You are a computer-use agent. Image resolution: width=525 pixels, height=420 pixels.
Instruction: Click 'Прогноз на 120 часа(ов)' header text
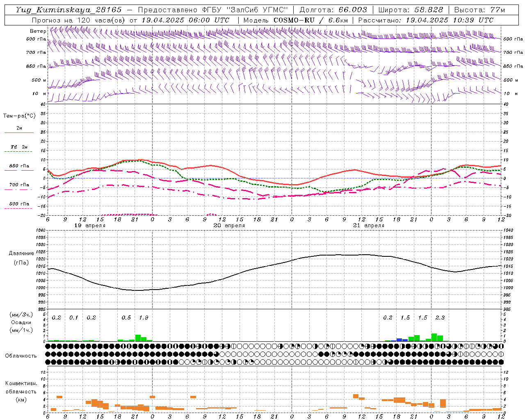(79, 20)
